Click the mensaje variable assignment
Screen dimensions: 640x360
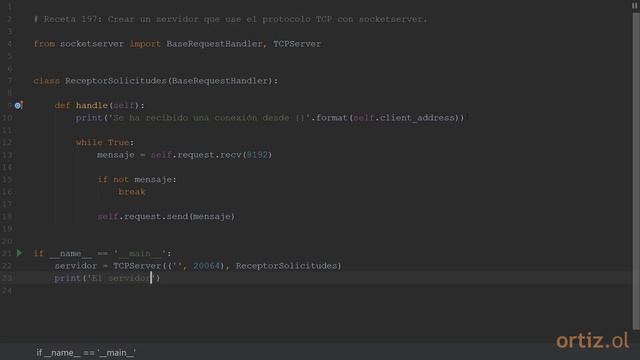pos(116,155)
